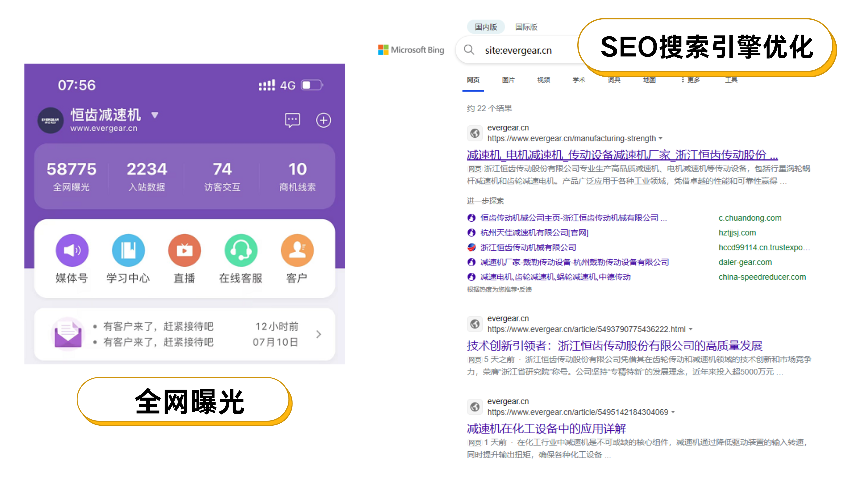The width and height of the screenshot is (868, 488).
Task: Select the 图片 images tab
Action: (x=508, y=80)
